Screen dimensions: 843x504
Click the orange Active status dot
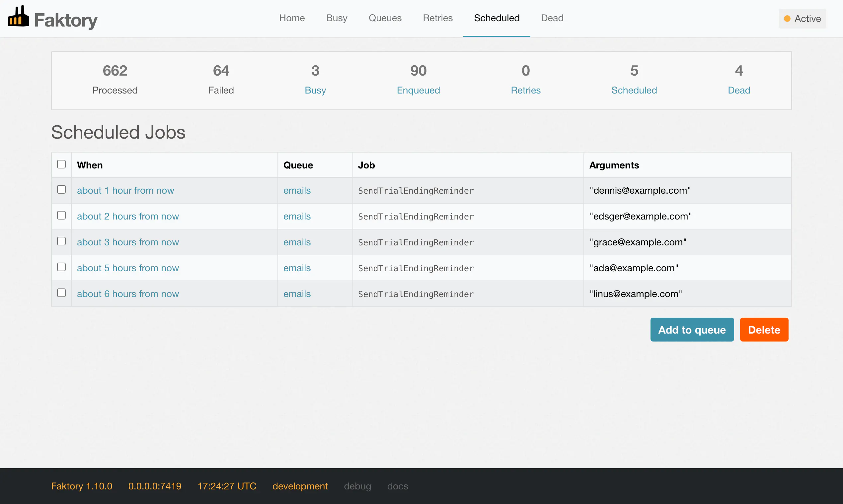[787, 19]
